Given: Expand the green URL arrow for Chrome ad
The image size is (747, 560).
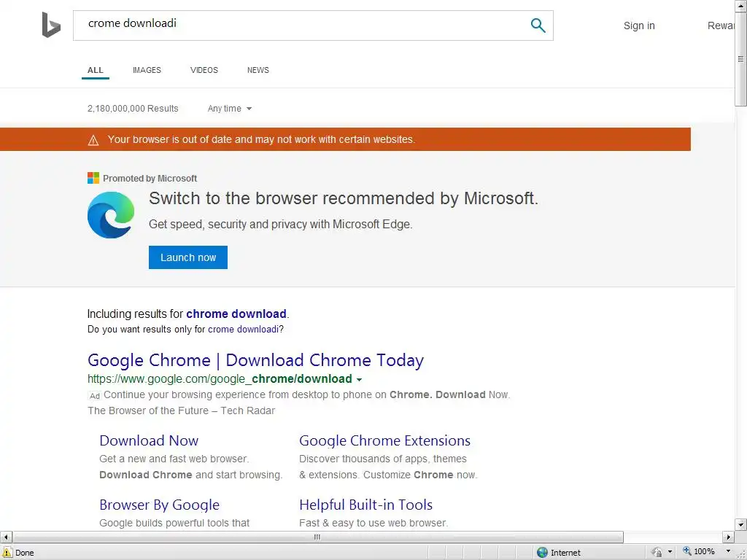Looking at the screenshot, I should (359, 379).
